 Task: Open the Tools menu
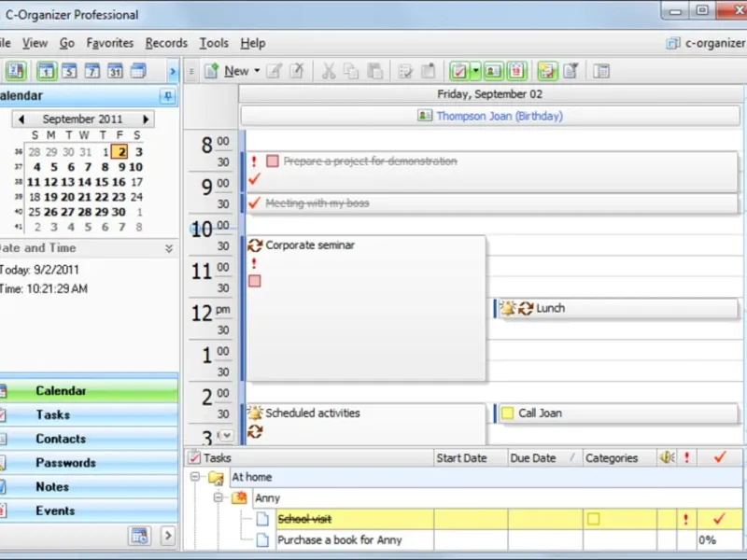click(x=214, y=43)
